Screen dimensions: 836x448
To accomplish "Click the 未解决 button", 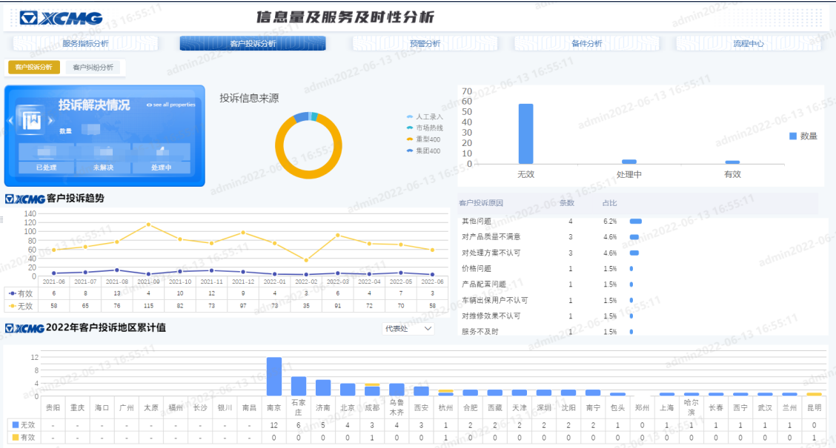I will [103, 167].
